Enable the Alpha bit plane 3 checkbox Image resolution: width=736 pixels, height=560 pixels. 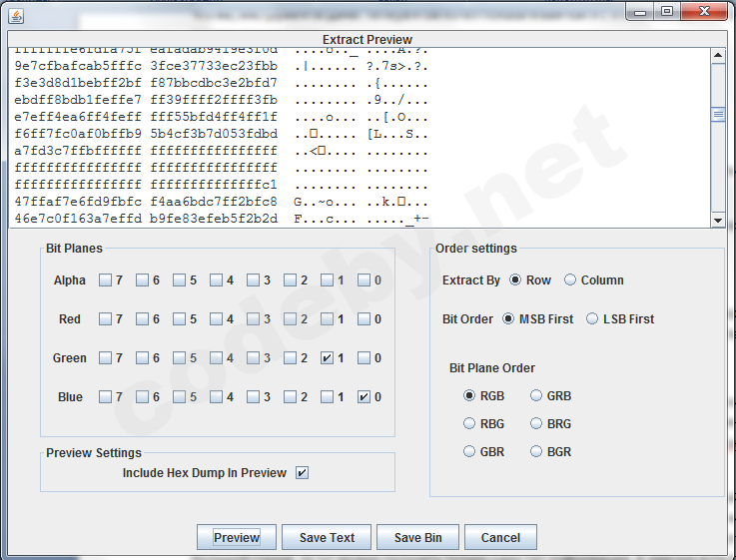point(253,280)
